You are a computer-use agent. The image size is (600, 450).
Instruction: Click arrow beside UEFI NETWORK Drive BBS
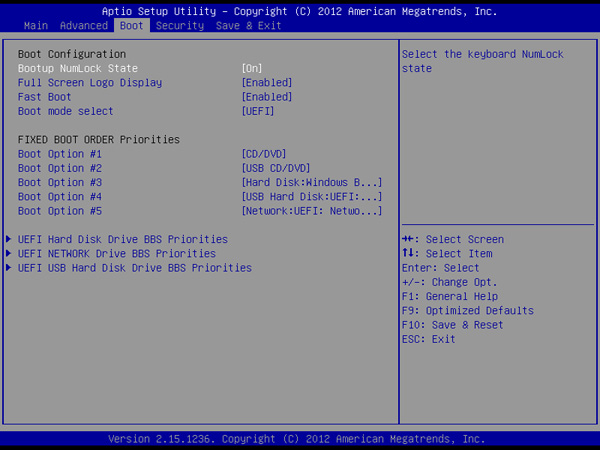9,254
